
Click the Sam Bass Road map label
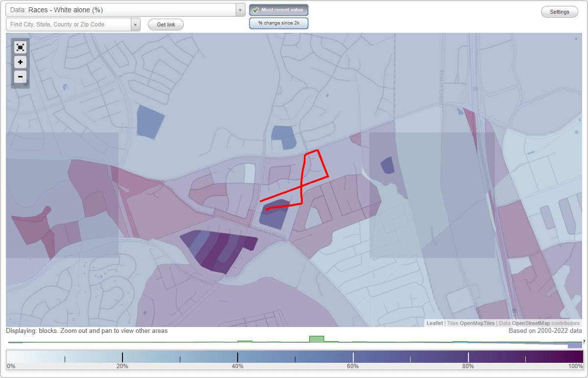(267, 232)
